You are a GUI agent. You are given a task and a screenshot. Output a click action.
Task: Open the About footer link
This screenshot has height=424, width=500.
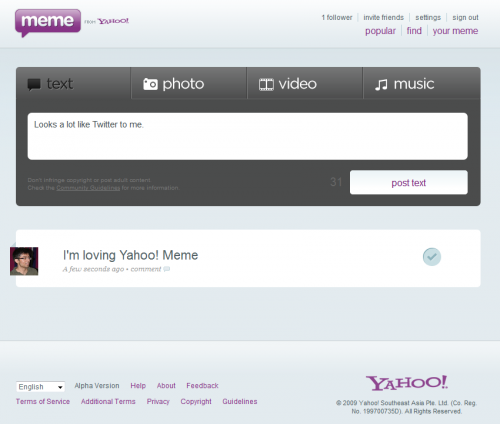click(x=166, y=386)
